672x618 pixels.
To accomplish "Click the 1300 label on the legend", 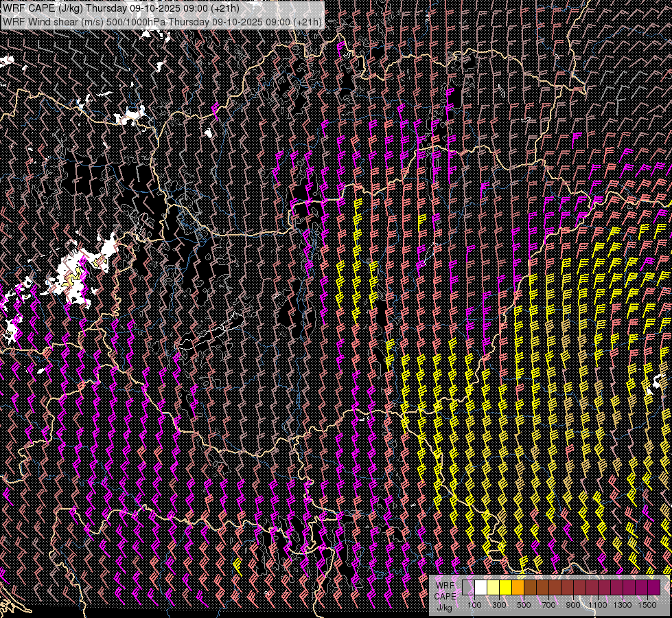I will pos(623,605).
